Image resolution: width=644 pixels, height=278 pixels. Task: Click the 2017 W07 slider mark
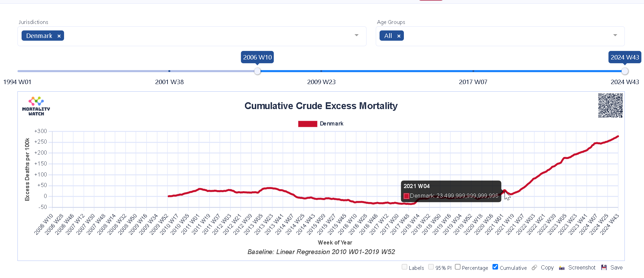coord(473,71)
